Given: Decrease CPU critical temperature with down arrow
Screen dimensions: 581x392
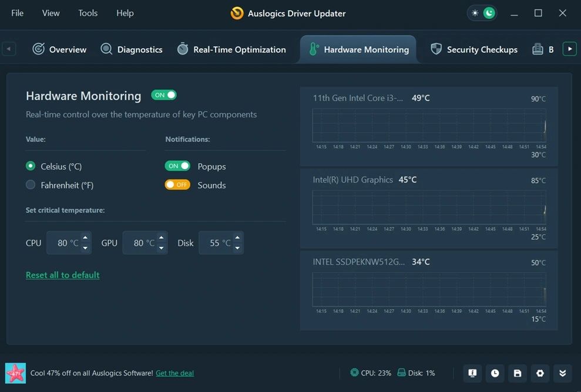Looking at the screenshot, I should (x=85, y=248).
